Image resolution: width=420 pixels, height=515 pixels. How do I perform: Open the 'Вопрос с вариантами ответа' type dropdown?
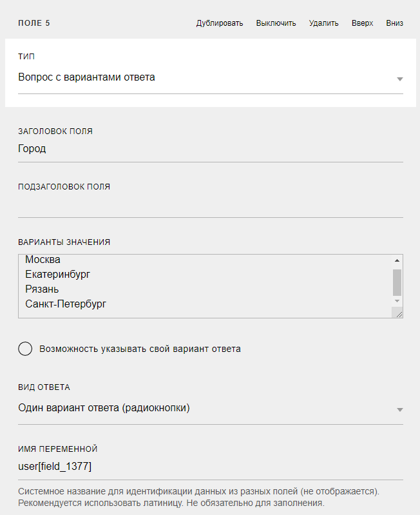[211, 77]
